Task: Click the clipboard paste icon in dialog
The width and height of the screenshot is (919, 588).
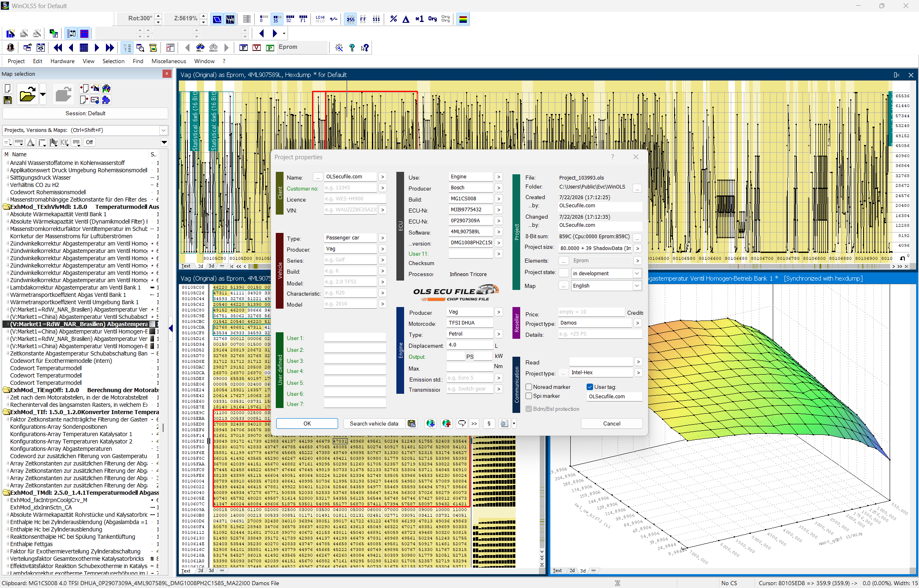Action: [412, 423]
